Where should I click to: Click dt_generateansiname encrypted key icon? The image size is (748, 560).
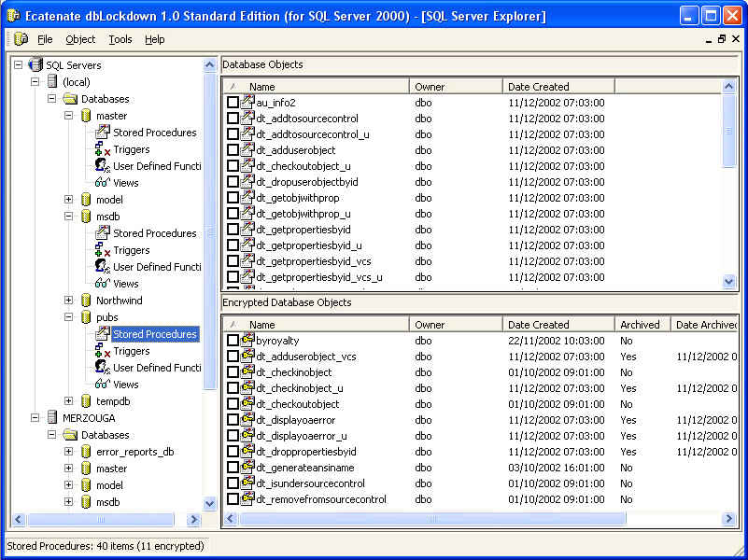point(247,467)
